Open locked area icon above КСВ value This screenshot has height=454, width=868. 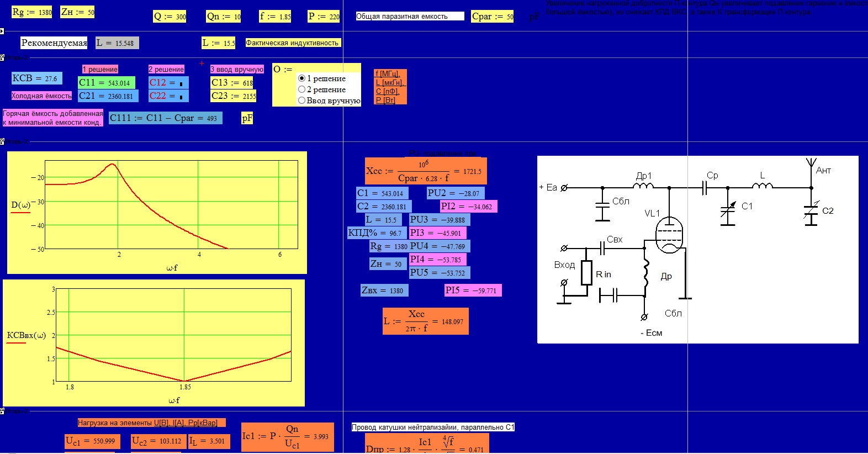point(2,57)
